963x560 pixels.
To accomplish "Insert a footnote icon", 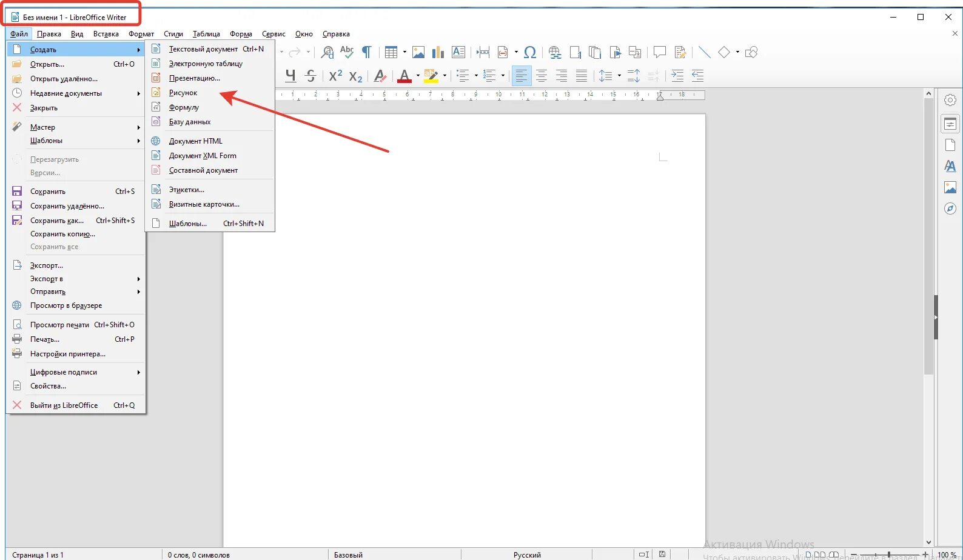I will click(x=575, y=52).
